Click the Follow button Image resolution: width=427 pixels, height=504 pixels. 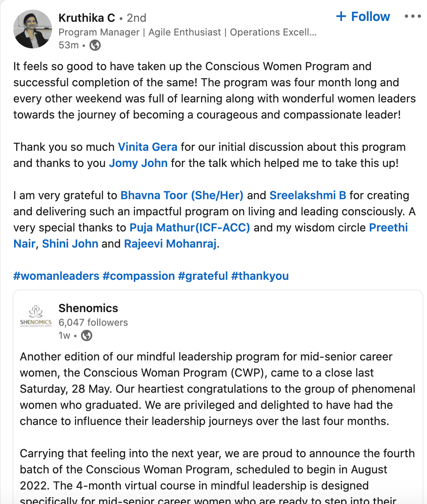pos(363,17)
